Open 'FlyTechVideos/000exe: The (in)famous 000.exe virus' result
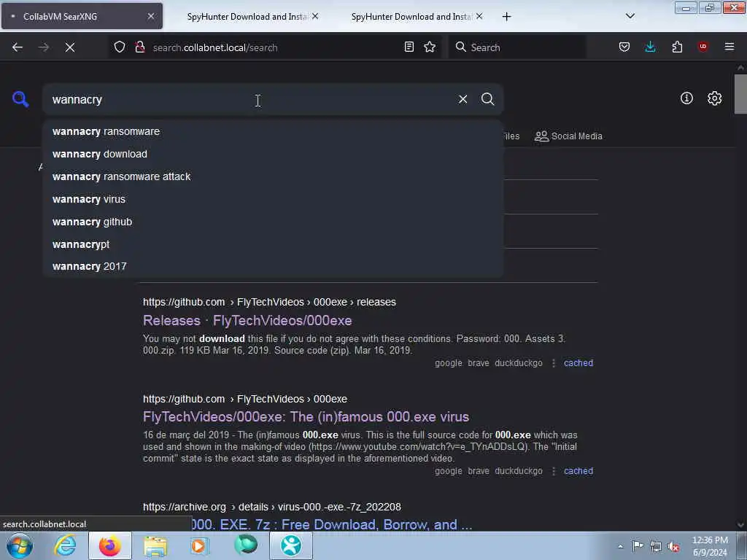The image size is (747, 560). [x=306, y=416]
